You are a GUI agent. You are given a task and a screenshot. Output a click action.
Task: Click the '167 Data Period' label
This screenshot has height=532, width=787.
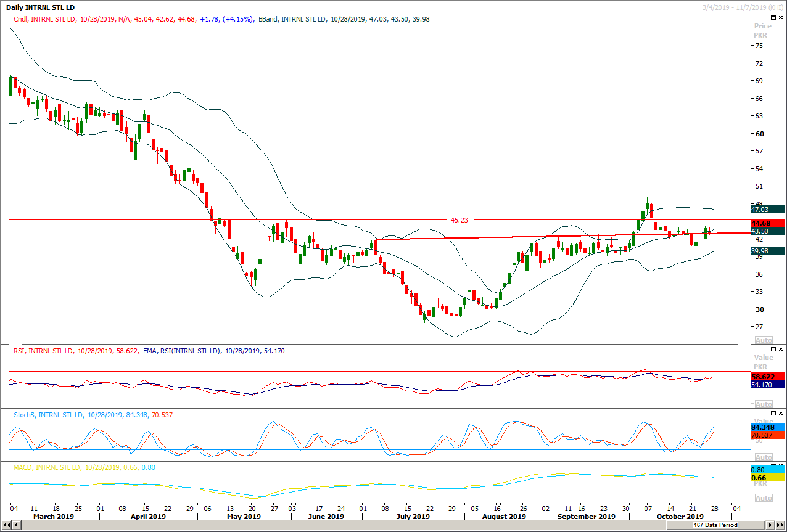click(x=716, y=525)
